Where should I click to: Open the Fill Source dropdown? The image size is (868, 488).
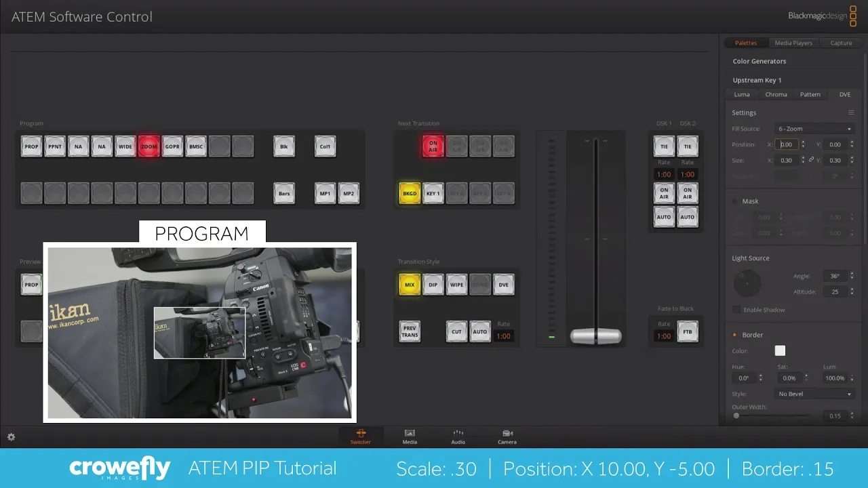point(814,129)
